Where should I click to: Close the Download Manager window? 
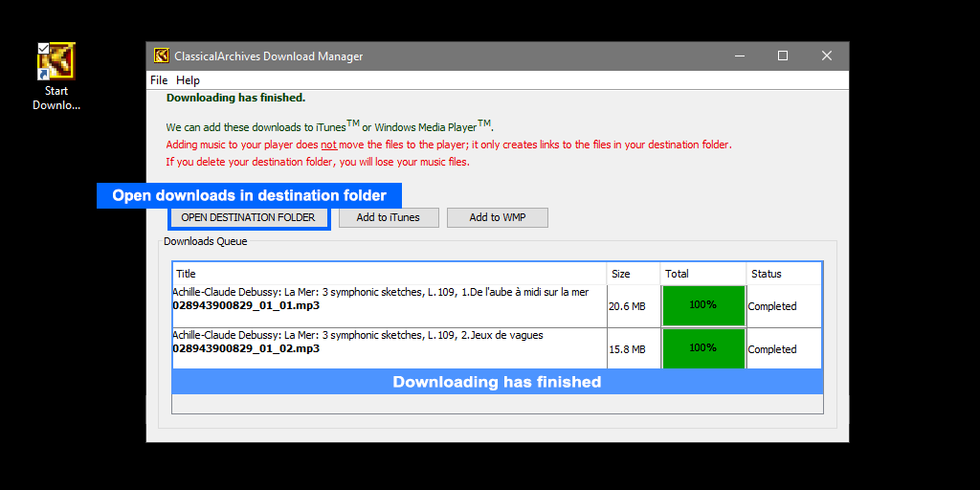(x=826, y=56)
